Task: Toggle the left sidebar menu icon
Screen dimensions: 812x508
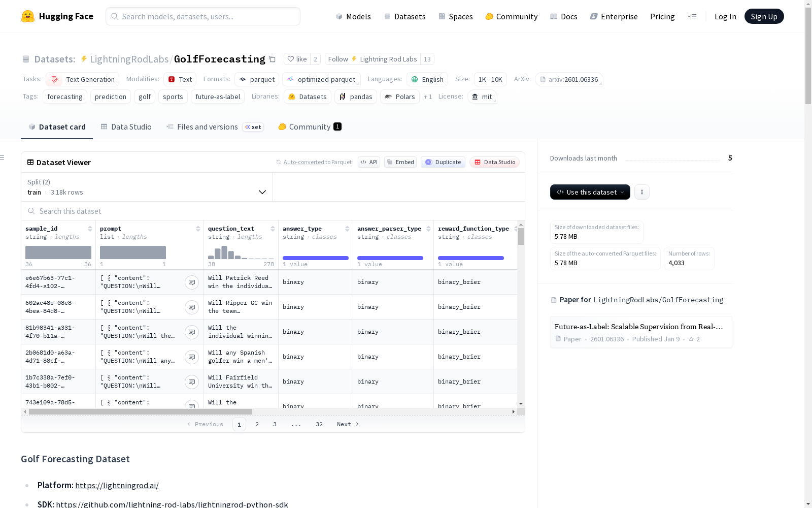Action: click(3, 157)
